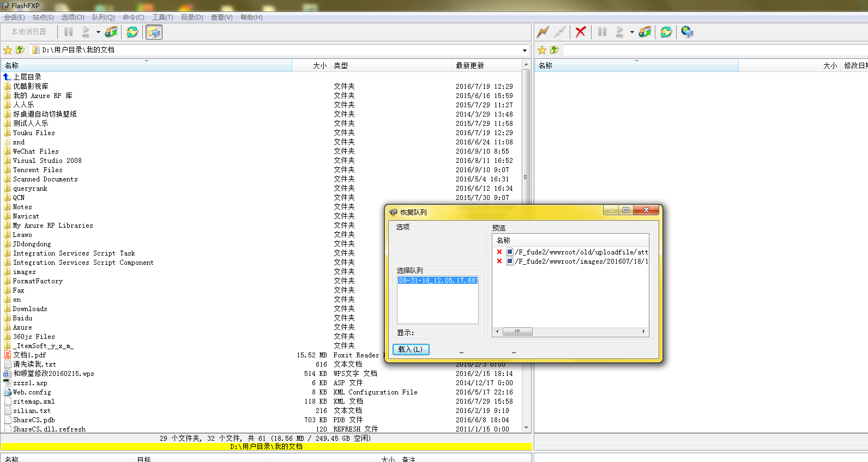The height and width of the screenshot is (462, 868).
Task: Sort local files by 最新更新 column header
Action: click(470, 65)
